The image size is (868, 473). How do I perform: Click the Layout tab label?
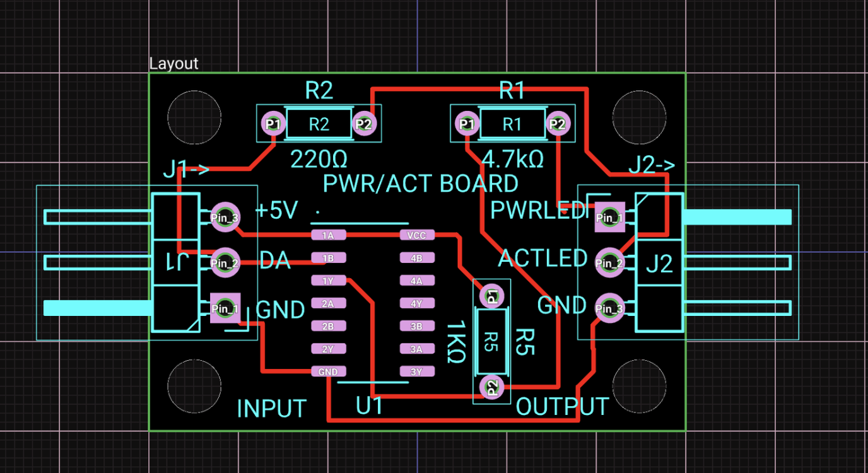coord(174,63)
